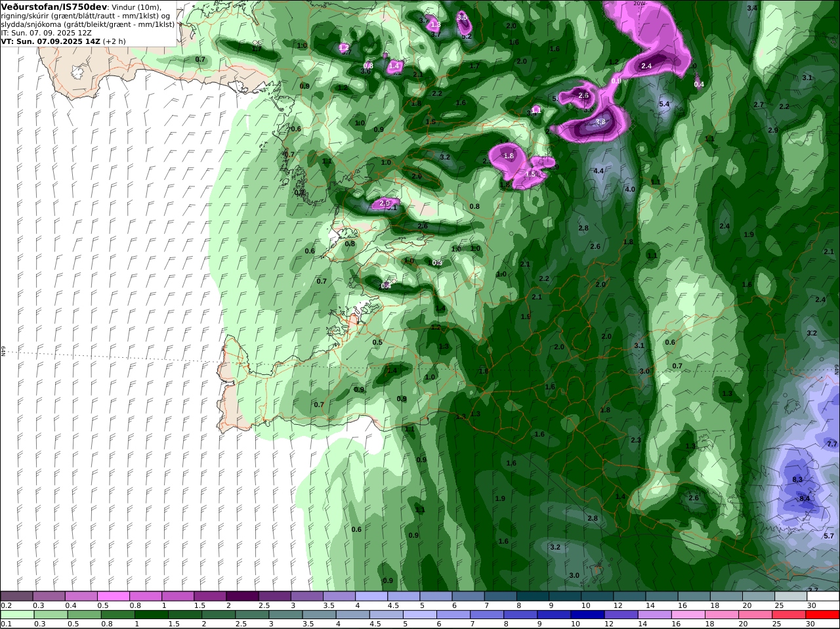
Task: Click the 4.4 precipitation value on the map
Action: [x=598, y=171]
